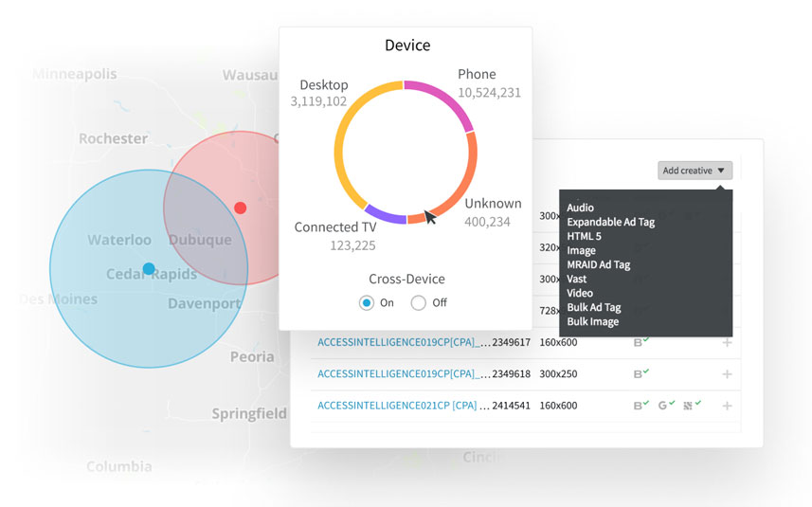The width and height of the screenshot is (812, 507).
Task: Click 160x600 size on 2349617 row
Action: click(x=558, y=342)
